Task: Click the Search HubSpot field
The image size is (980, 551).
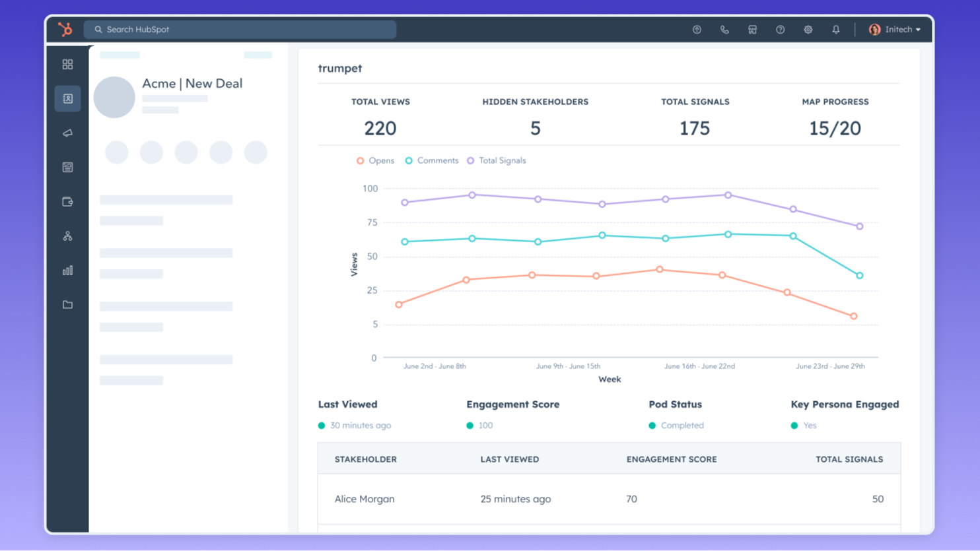Action: (x=240, y=30)
